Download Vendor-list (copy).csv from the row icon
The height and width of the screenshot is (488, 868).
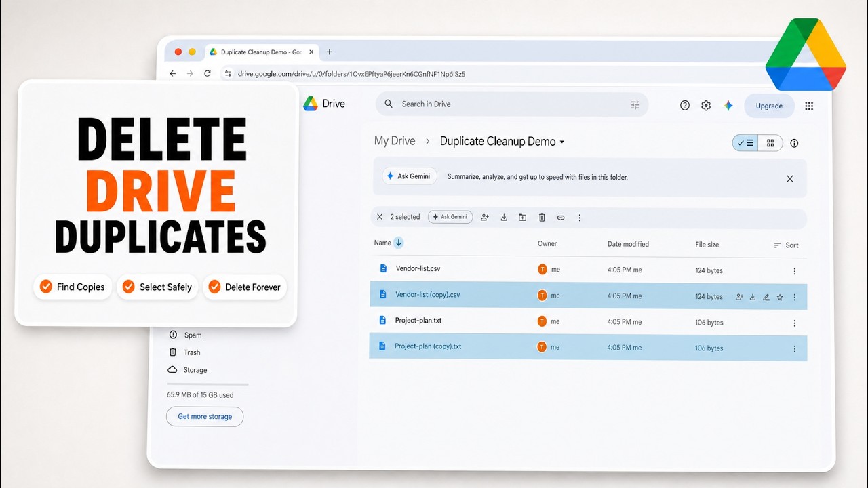point(753,297)
